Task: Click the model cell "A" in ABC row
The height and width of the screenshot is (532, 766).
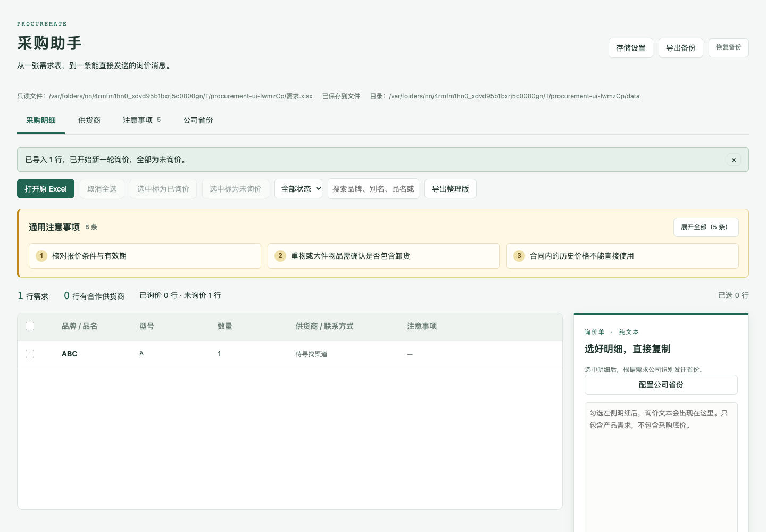Action: pyautogui.click(x=141, y=354)
